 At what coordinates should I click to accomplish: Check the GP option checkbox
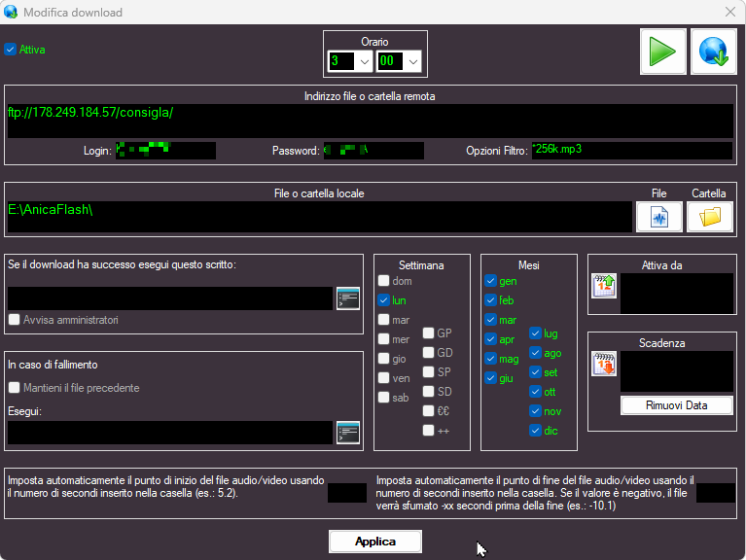coord(428,332)
